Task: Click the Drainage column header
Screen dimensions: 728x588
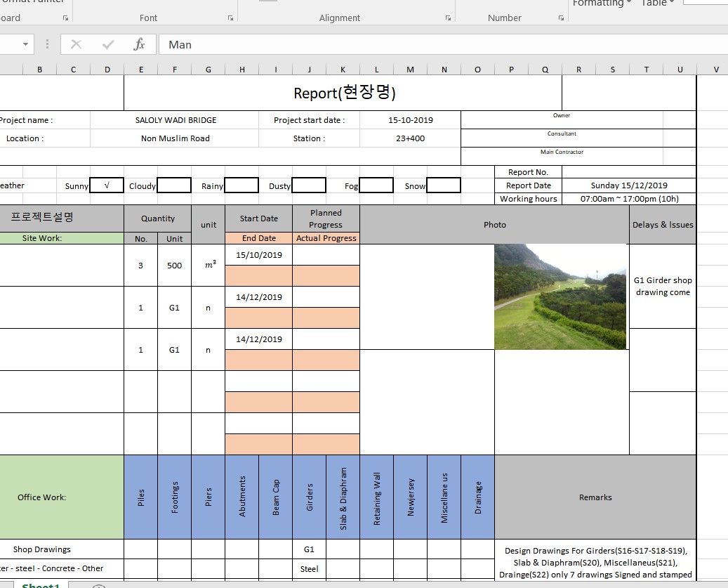Action: click(478, 497)
